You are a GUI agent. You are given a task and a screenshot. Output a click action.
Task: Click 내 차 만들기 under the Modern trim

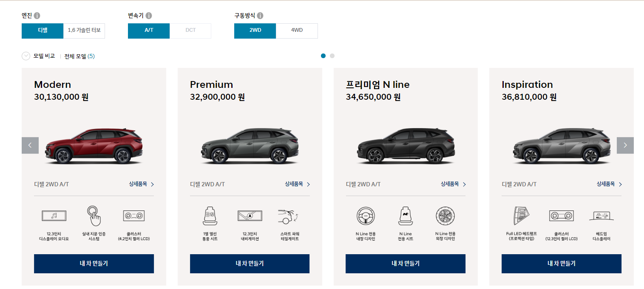pos(94,264)
